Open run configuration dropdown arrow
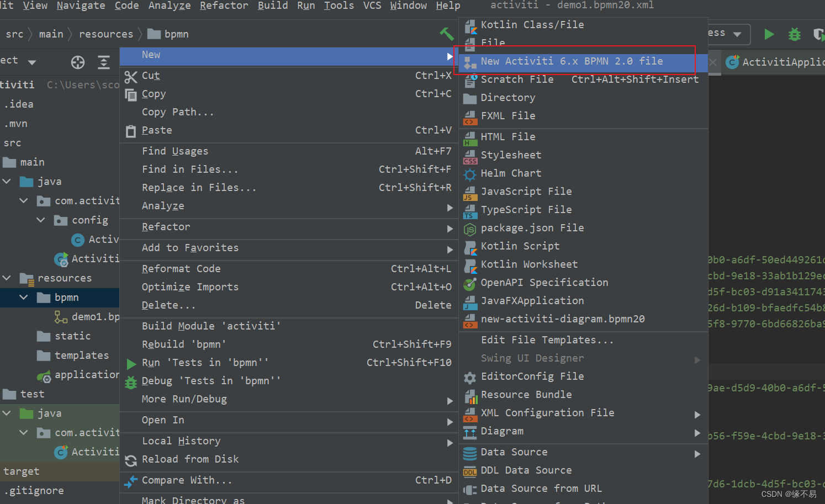The height and width of the screenshot is (504, 825). [737, 34]
